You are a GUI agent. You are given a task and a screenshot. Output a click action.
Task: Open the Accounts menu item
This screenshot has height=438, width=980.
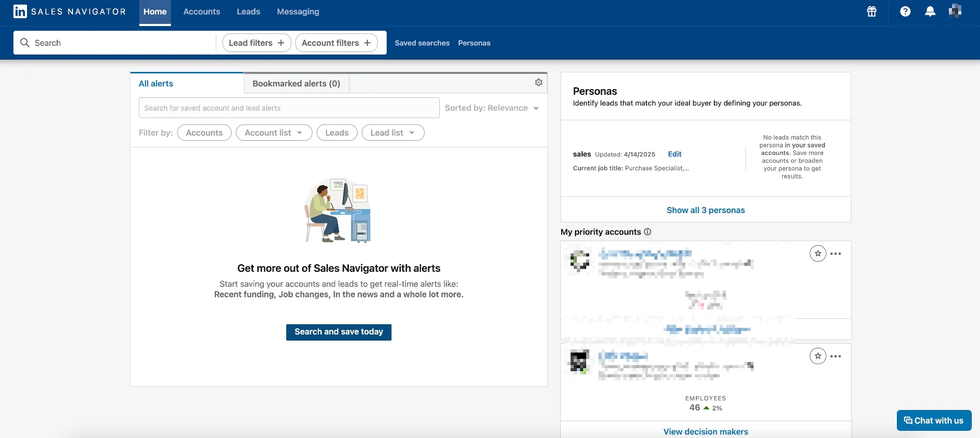202,12
